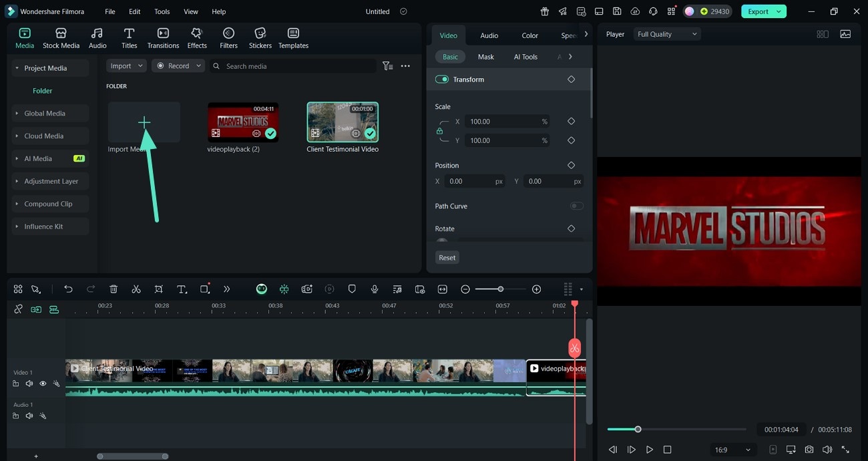Open the media panel three-dots menu
This screenshot has width=868, height=461.
(405, 66)
